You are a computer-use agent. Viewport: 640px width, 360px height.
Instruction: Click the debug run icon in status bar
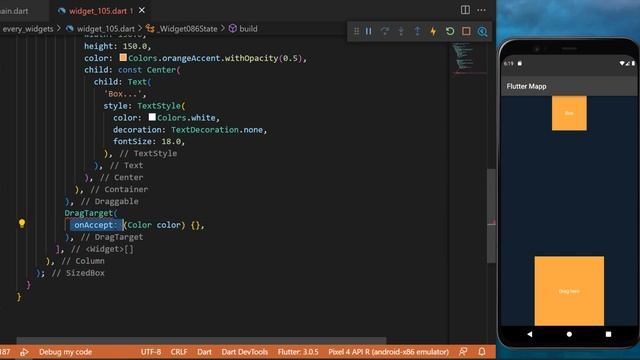(24, 352)
